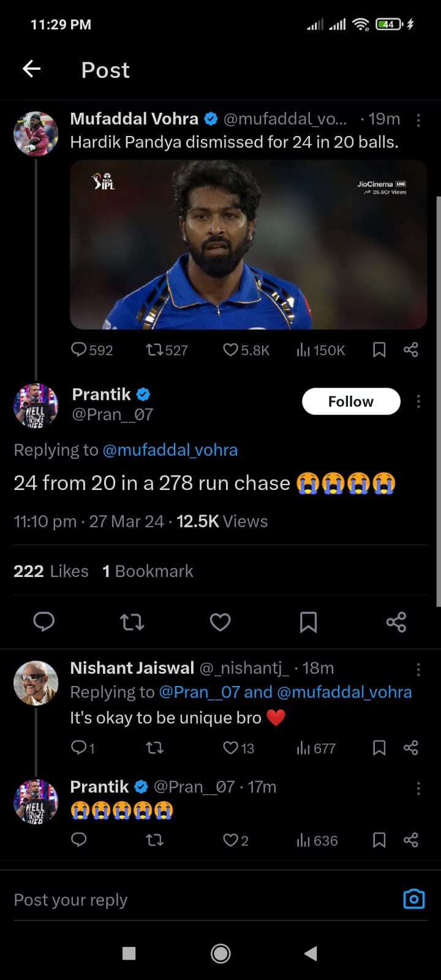Viewport: 441px width, 980px height.
Task: Follow Prantik
Action: pos(351,402)
